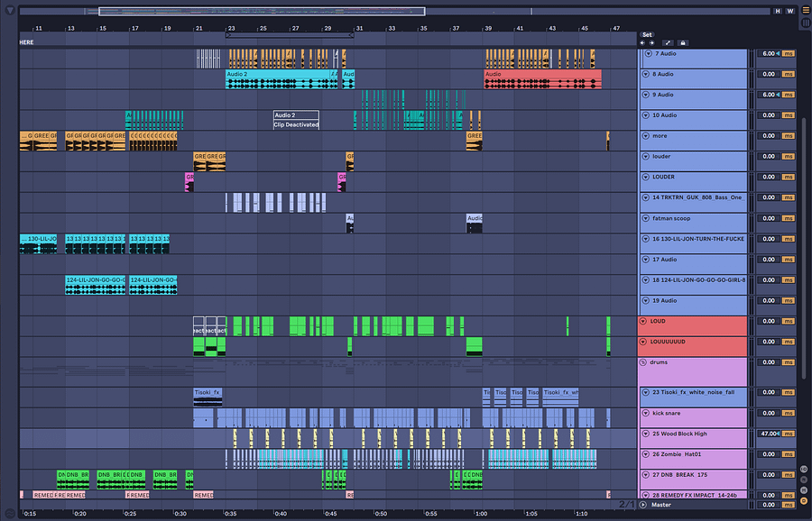Screen dimensions: 812x521
Task: Select the red Audio clip on track 8
Action: [543, 79]
